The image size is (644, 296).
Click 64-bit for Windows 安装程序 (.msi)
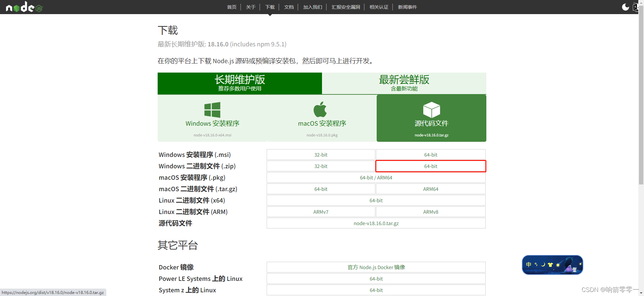pos(431,155)
